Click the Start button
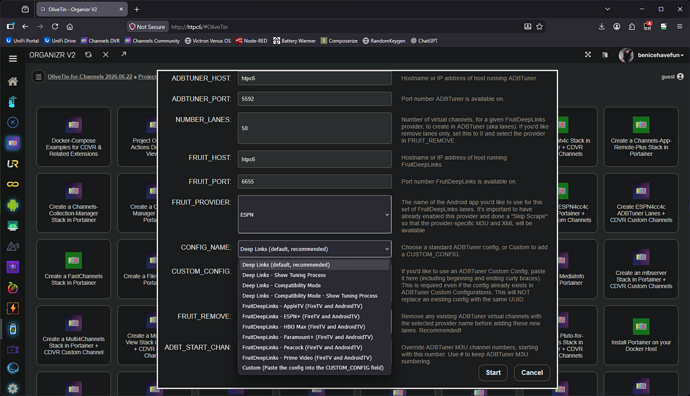Viewport: 690px width, 396px height. [493, 373]
